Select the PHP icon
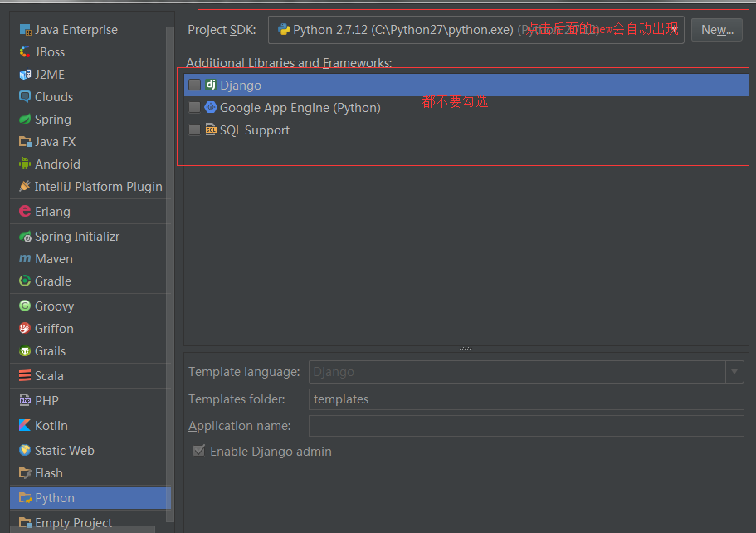The width and height of the screenshot is (756, 533). point(25,400)
